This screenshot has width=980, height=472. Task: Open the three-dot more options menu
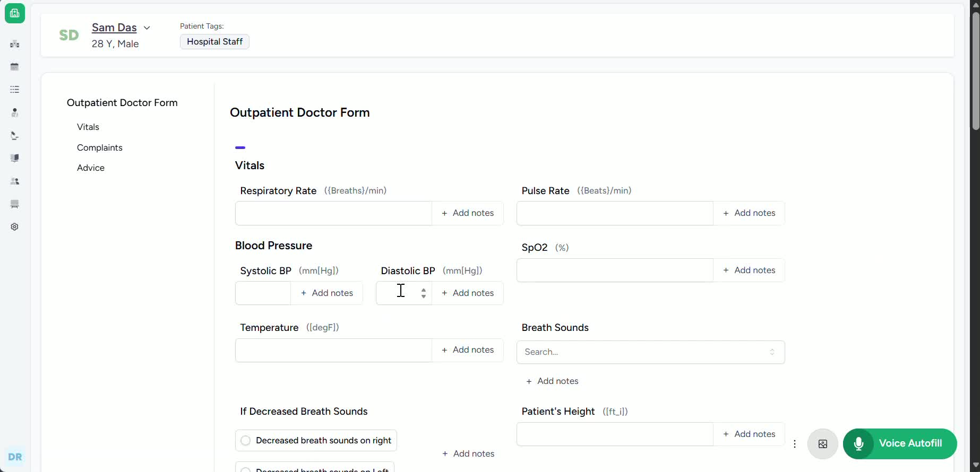click(x=795, y=444)
